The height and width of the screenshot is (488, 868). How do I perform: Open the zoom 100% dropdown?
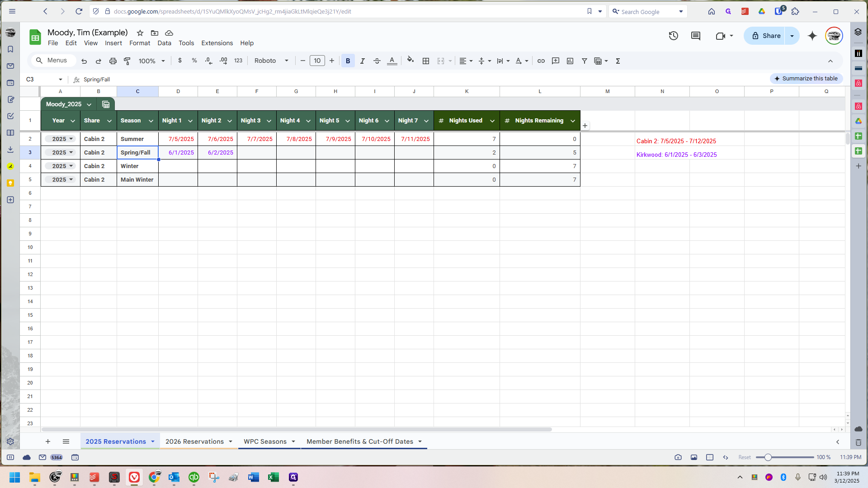pyautogui.click(x=151, y=61)
